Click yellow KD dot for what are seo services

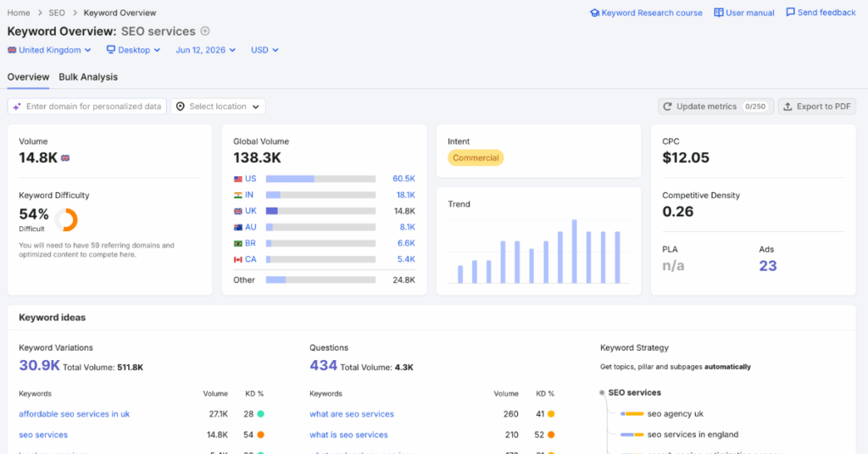(551, 413)
